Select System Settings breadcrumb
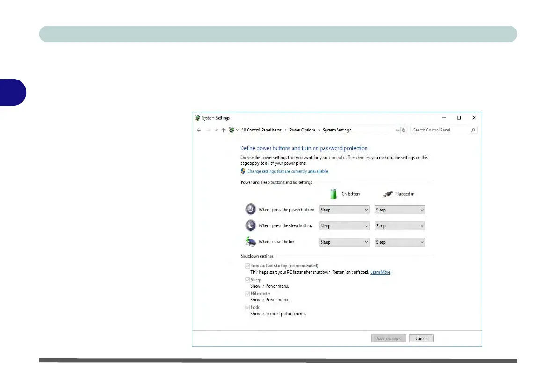Image resolution: width=557 pixels, height=392 pixels. pos(337,130)
